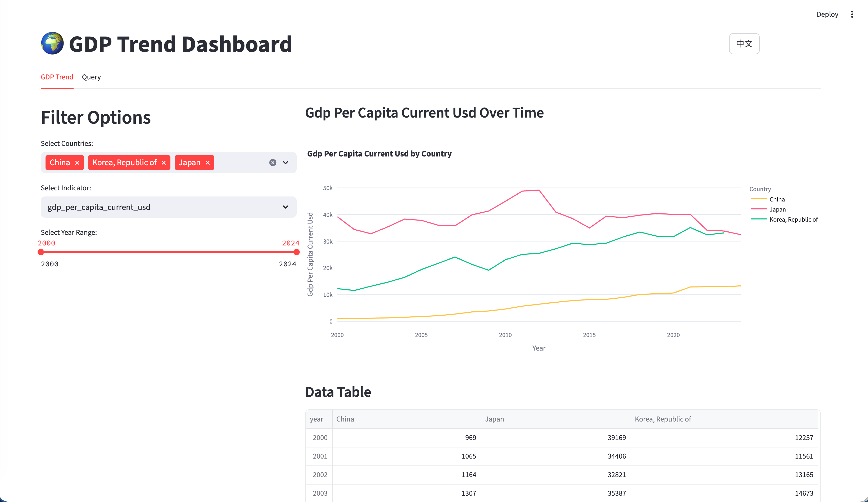Select the GDP Trend tab

point(57,77)
